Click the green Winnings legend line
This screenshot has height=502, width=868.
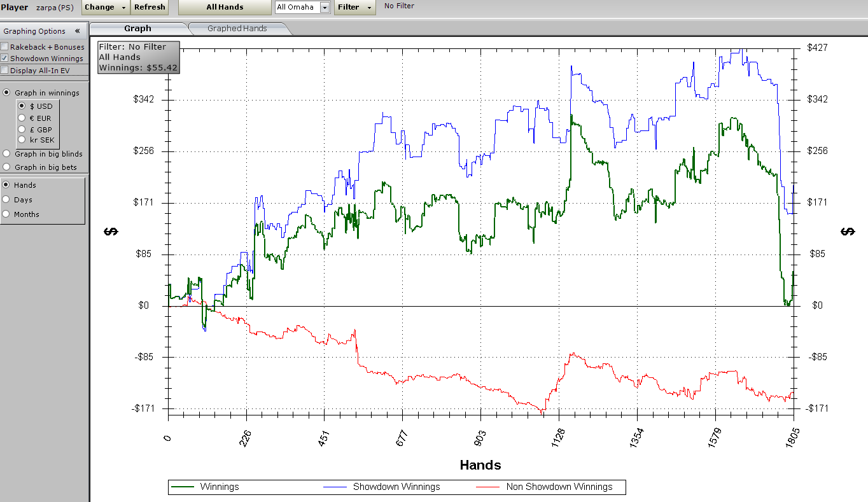(182, 487)
